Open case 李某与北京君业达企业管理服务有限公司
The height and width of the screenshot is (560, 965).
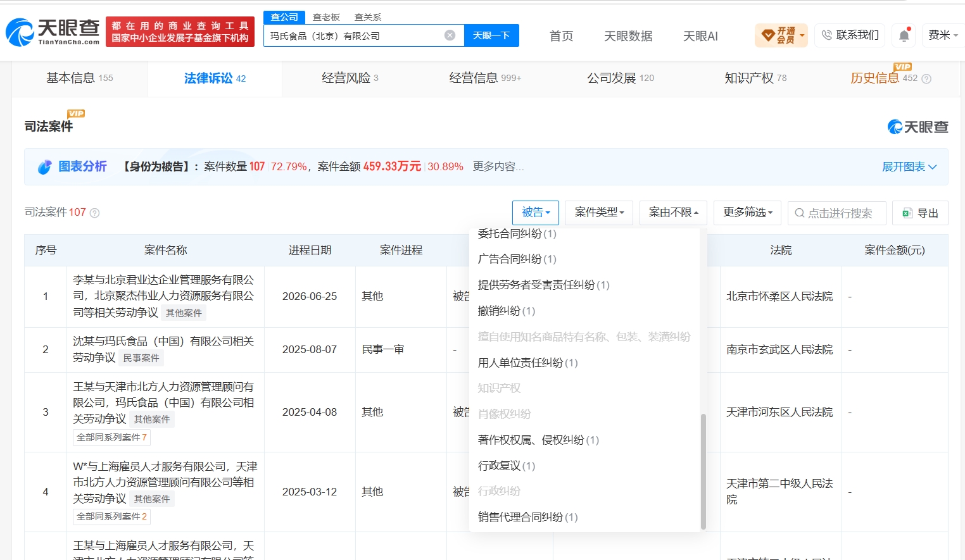pyautogui.click(x=163, y=296)
